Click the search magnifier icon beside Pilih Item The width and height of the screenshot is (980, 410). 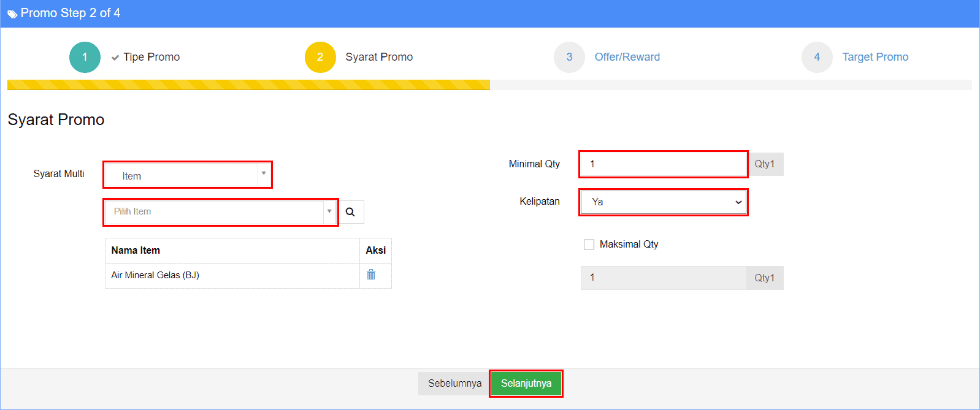[350, 212]
